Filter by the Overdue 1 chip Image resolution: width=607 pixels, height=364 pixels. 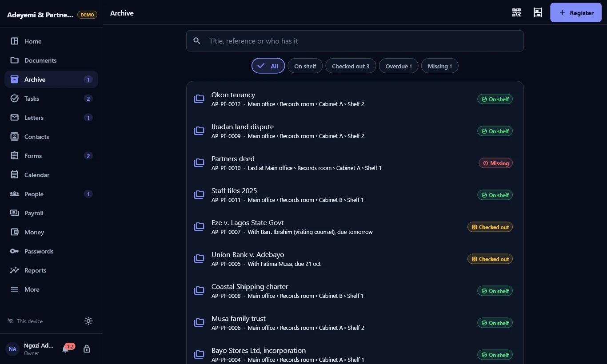pyautogui.click(x=399, y=66)
